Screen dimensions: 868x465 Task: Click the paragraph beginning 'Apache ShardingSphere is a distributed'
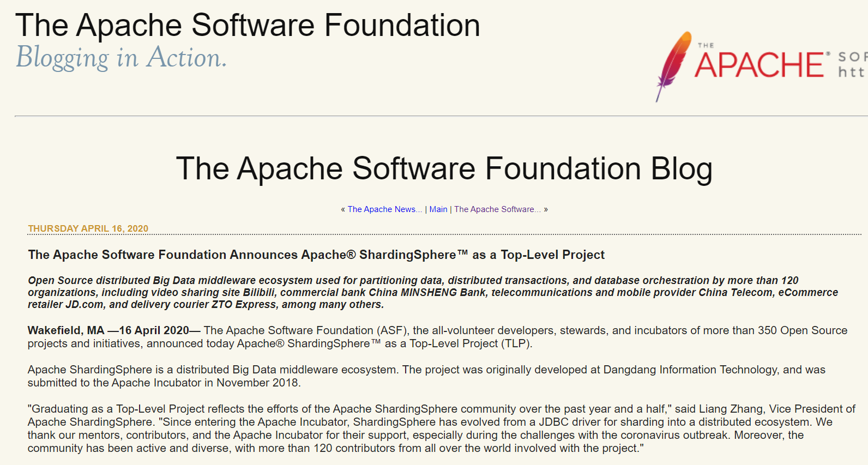(427, 376)
